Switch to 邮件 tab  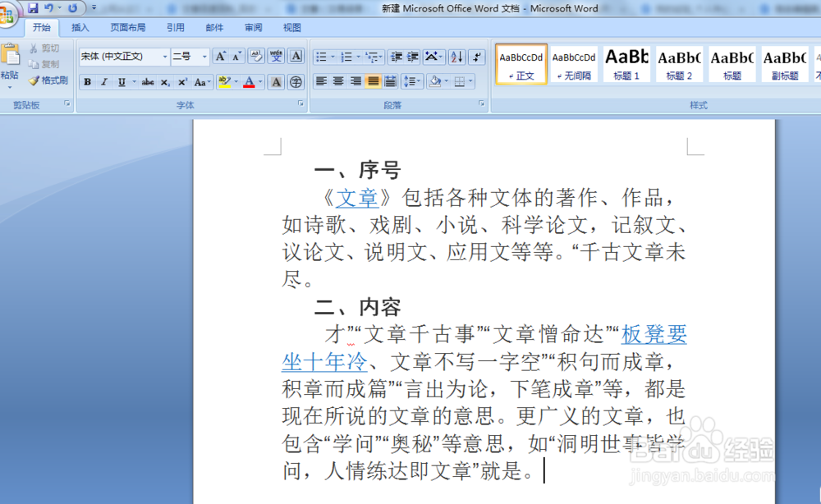[x=214, y=28]
